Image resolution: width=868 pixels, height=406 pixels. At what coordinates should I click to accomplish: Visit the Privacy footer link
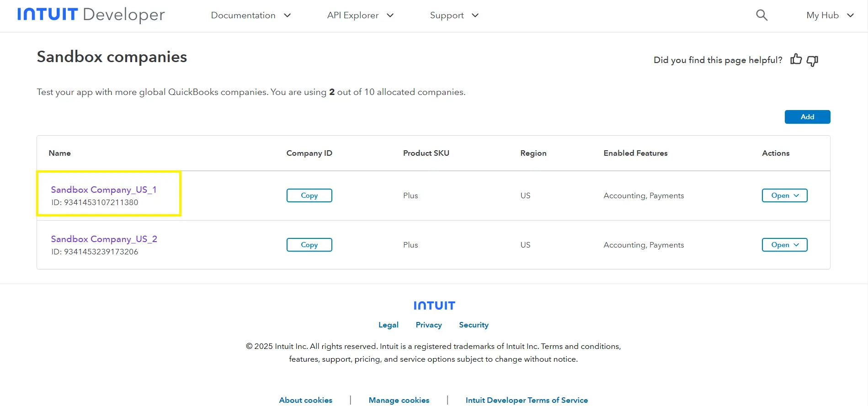point(429,325)
